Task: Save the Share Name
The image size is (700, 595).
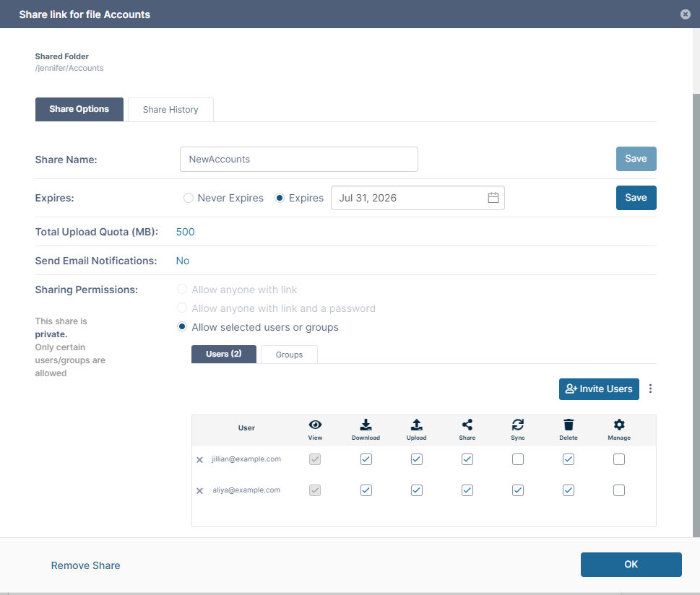Action: point(636,159)
